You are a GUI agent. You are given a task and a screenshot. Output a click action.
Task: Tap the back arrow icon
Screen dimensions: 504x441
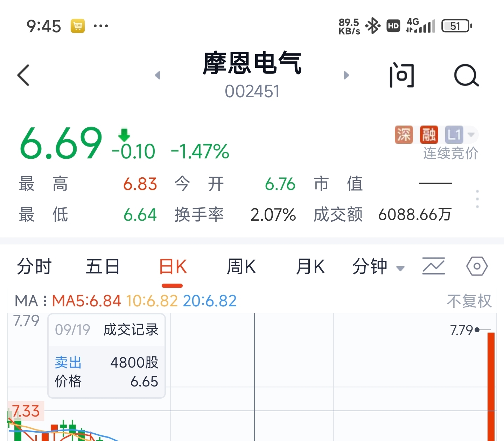[23, 75]
